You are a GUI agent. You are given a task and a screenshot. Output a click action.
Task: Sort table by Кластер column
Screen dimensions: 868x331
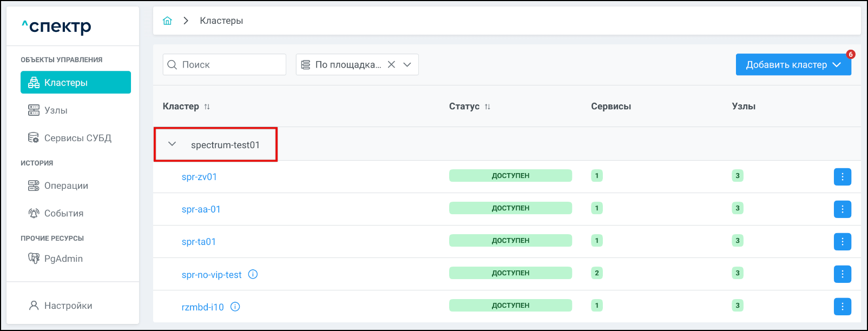coord(207,107)
